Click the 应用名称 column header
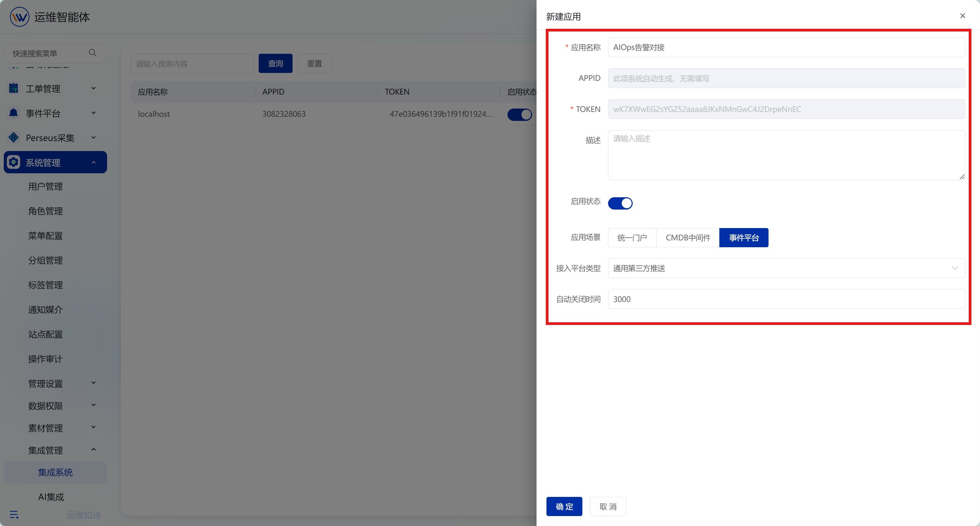980x526 pixels. pos(153,92)
